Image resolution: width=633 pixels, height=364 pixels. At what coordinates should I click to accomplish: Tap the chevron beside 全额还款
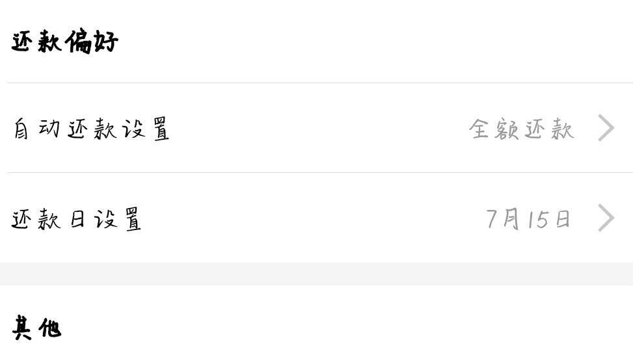click(606, 128)
